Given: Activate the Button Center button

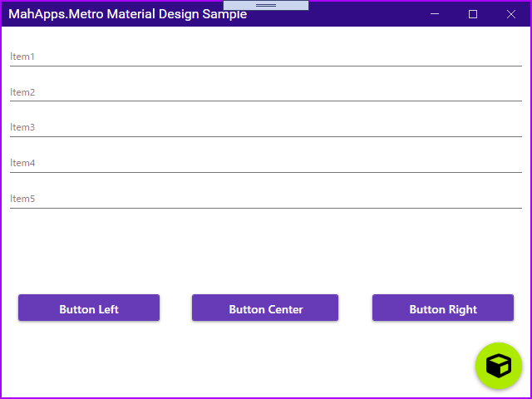Looking at the screenshot, I should (x=265, y=308).
